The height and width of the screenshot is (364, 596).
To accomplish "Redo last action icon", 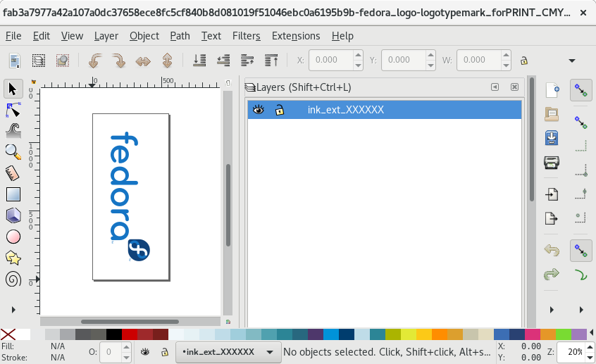I will [x=552, y=275].
